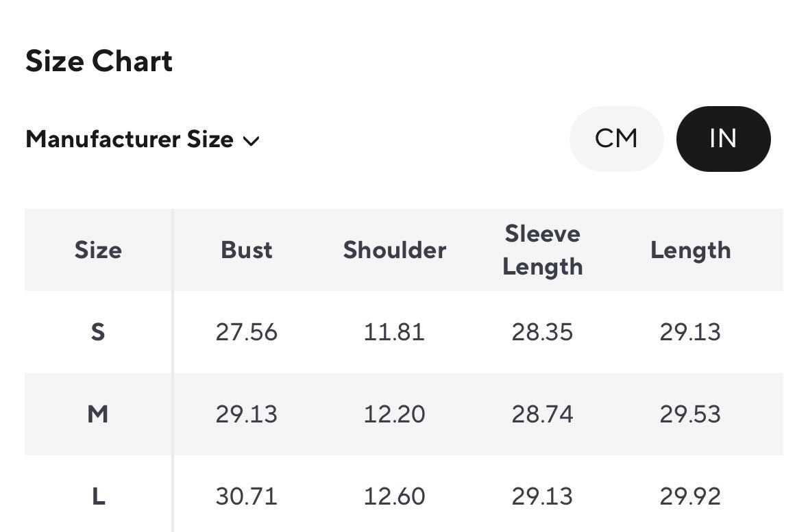Image resolution: width=808 pixels, height=532 pixels.
Task: Click the Length column header
Action: click(x=690, y=250)
